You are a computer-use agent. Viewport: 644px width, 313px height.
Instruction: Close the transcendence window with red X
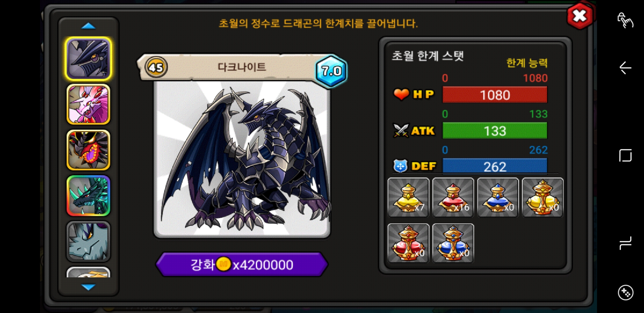pyautogui.click(x=580, y=16)
